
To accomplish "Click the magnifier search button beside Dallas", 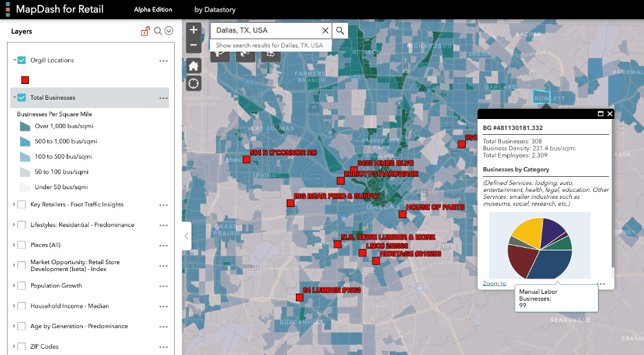I will click(x=340, y=31).
